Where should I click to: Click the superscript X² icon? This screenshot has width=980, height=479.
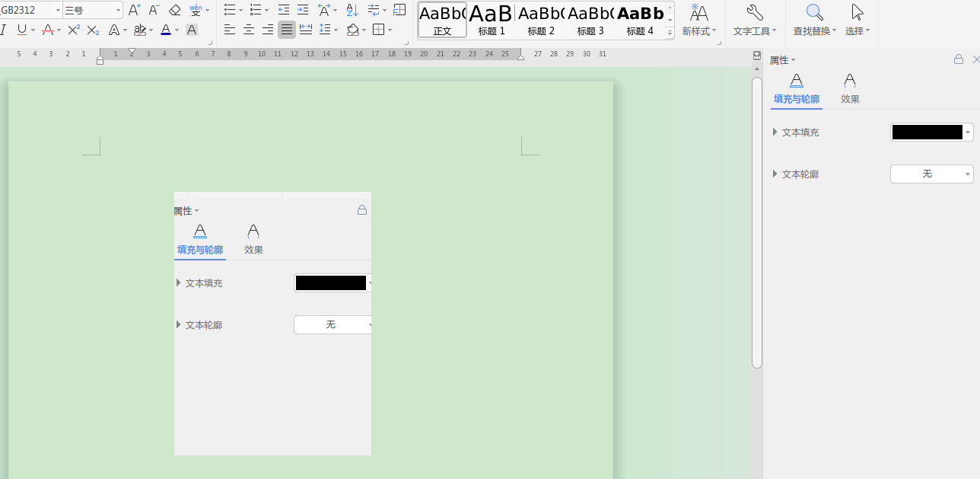[74, 30]
